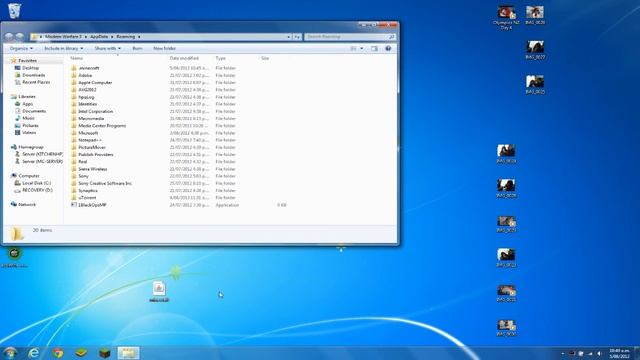640x360 pixels.
Task: Select Recent Places under Favorites
Action: pyautogui.click(x=36, y=82)
